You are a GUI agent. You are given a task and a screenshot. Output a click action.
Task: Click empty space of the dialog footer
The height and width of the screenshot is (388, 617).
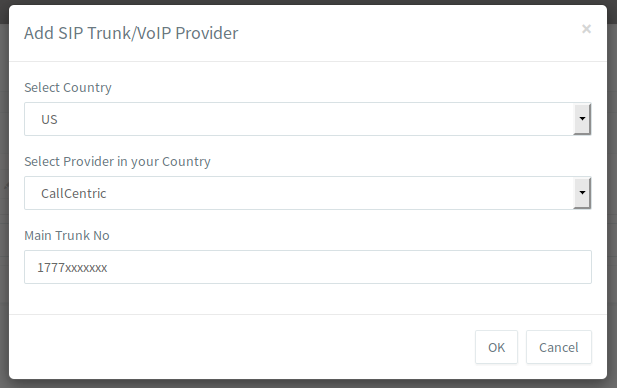tap(236, 347)
